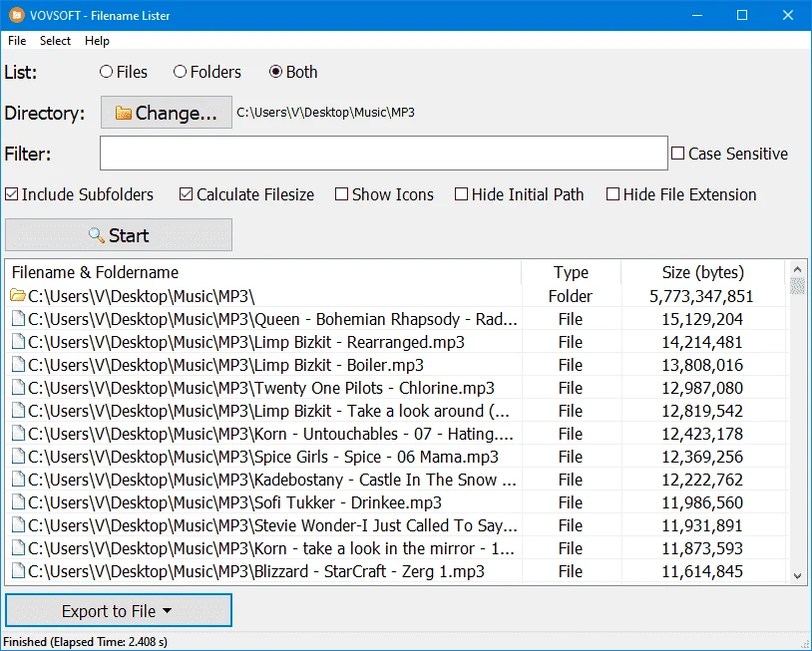Click the scroll up arrow of the list
The width and height of the screenshot is (812, 651).
pyautogui.click(x=797, y=269)
